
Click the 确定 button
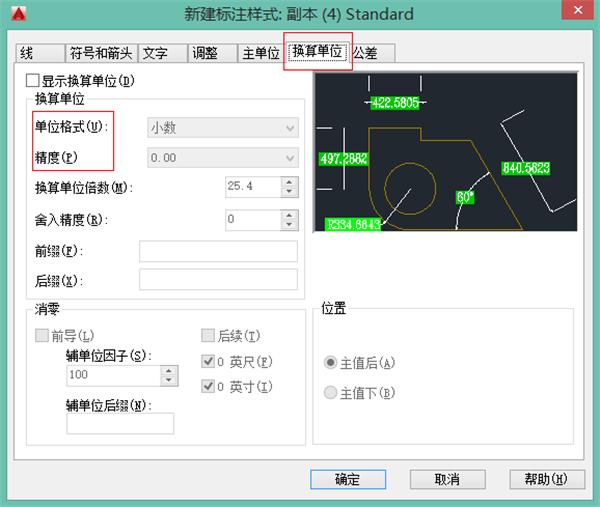348,479
